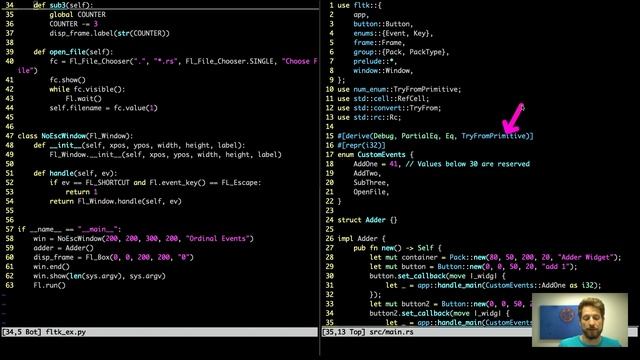Screen dimensions: 640x360
Task: Click the 'AddOne = 41' enum variant
Action: tap(376, 164)
